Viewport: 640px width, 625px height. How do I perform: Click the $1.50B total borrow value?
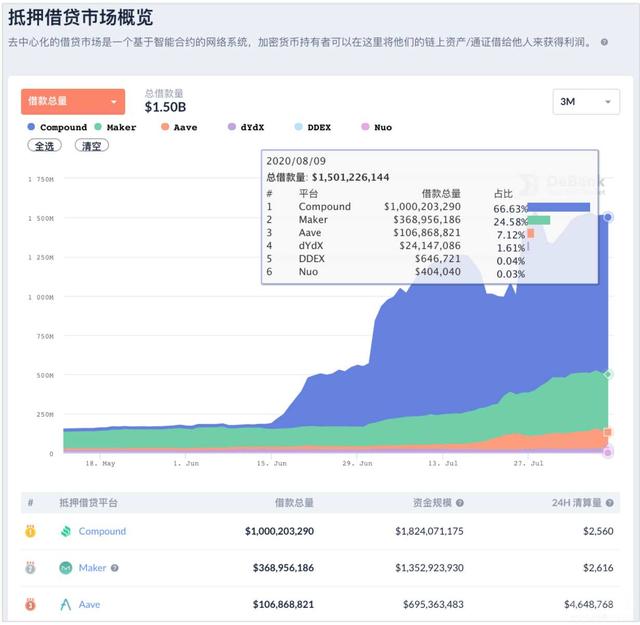[165, 107]
